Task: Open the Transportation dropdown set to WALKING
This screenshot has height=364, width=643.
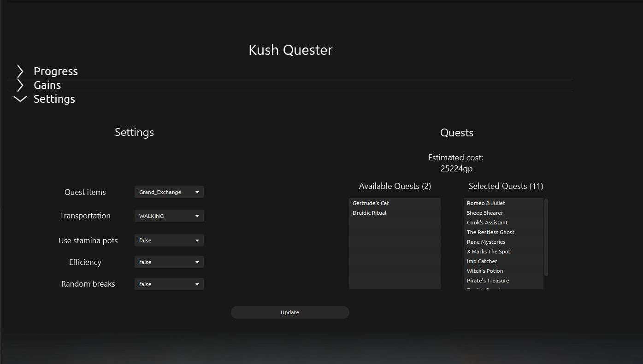Action: [x=169, y=216]
